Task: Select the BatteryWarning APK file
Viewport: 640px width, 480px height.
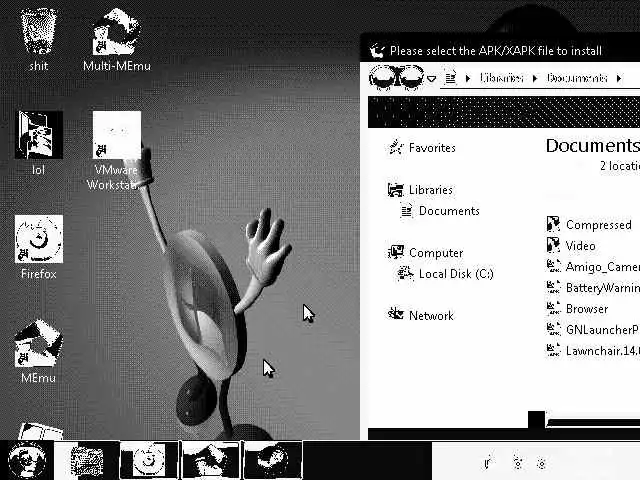Action: (602, 288)
